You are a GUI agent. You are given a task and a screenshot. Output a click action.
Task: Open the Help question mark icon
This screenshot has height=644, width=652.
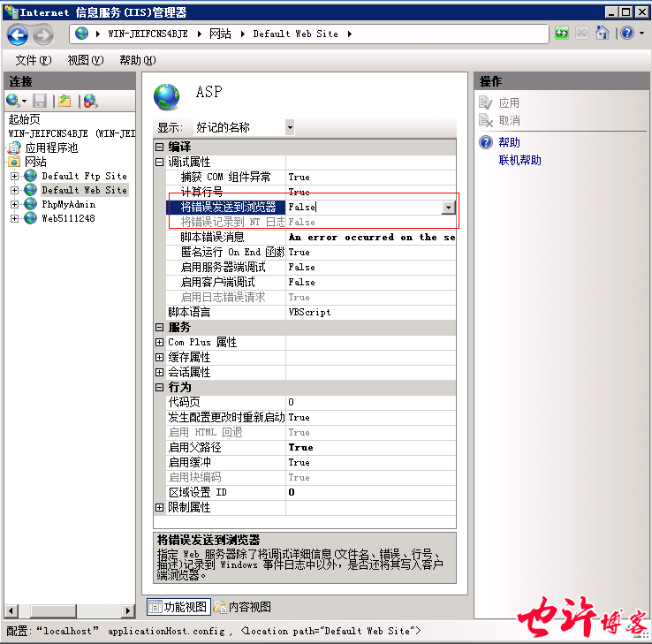(627, 33)
